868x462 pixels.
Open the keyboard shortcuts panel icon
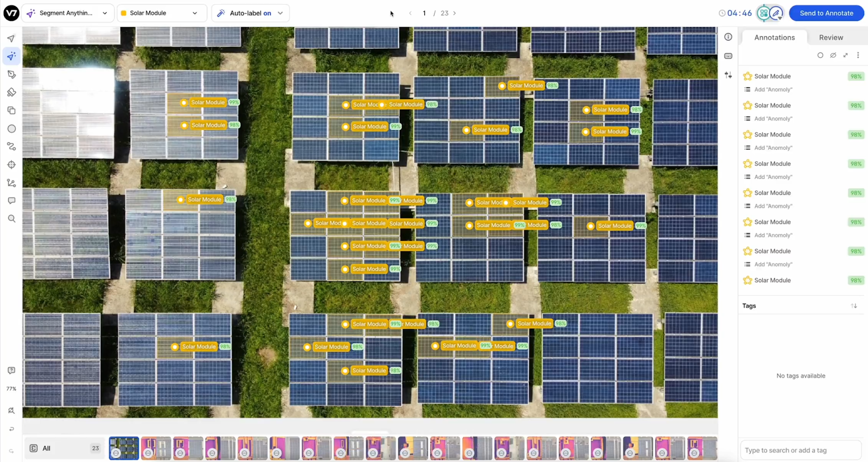(728, 56)
